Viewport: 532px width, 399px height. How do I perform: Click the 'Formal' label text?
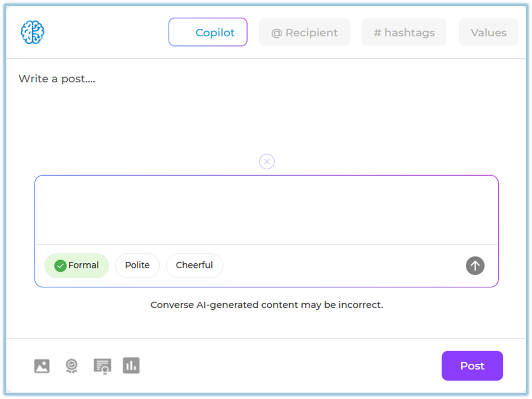tap(83, 265)
